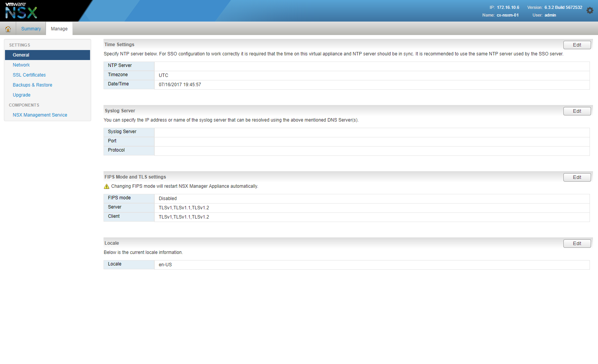Click the FIPS mode warning triangle icon
Screen dimensions: 598x364
[x=107, y=187]
